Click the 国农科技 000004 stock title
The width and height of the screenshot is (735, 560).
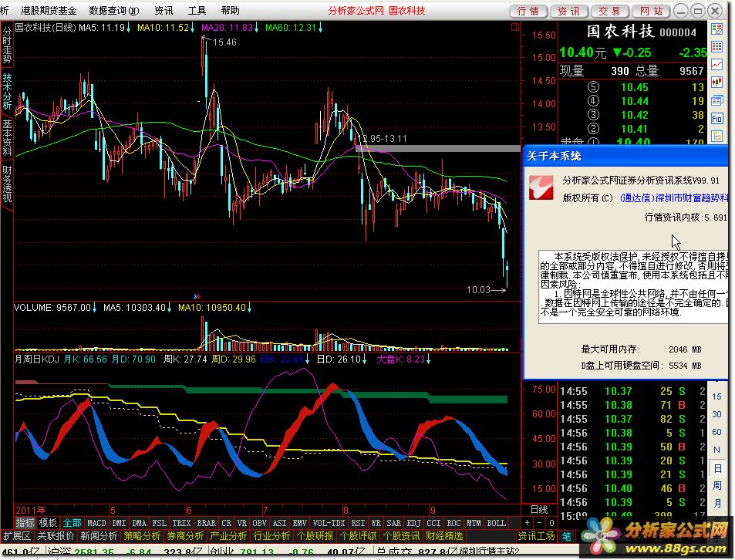coord(641,32)
